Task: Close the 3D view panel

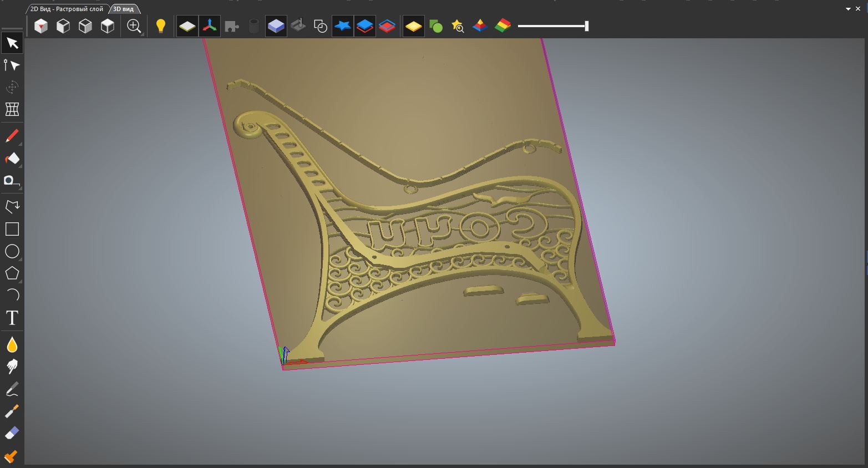Action: click(859, 9)
